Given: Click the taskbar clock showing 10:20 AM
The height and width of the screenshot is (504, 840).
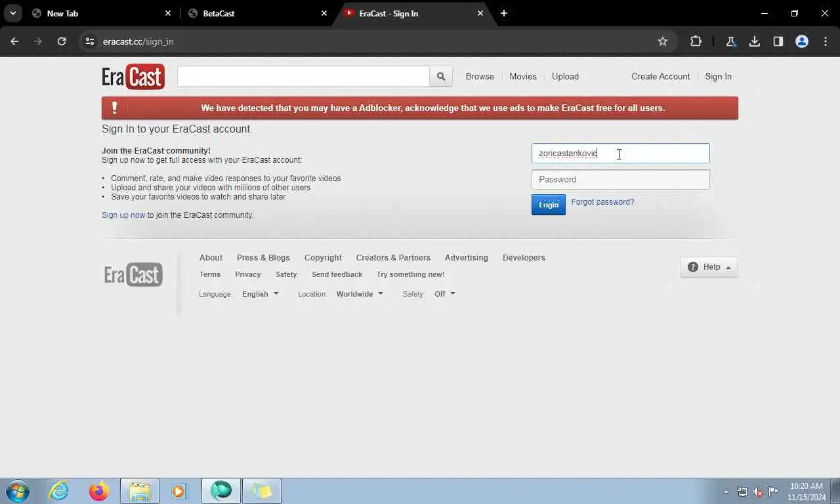Looking at the screenshot, I should [x=807, y=492].
